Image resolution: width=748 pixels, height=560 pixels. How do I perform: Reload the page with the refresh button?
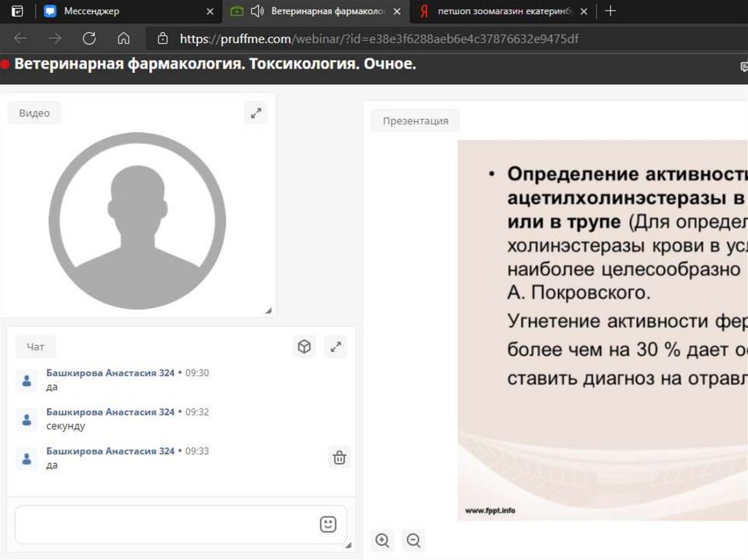(89, 39)
